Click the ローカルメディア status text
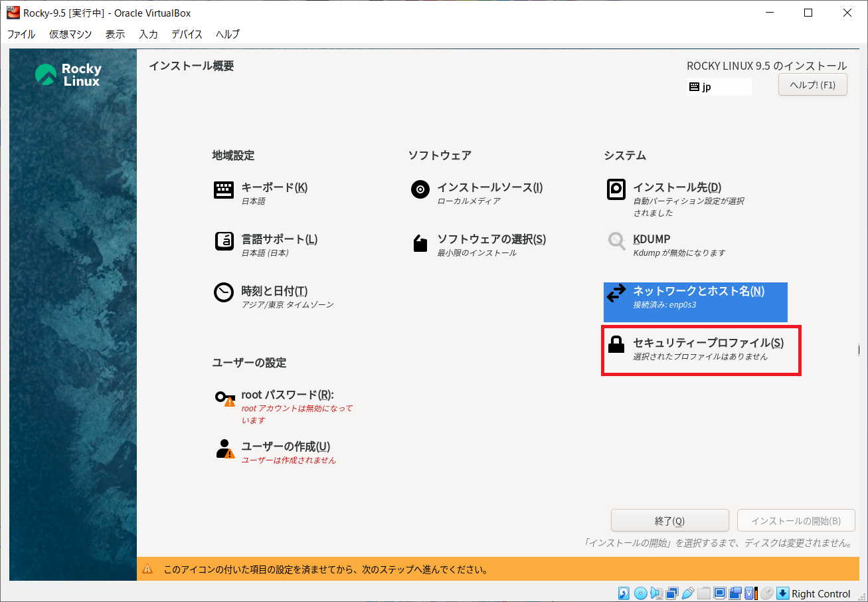The height and width of the screenshot is (602, 868). point(469,201)
